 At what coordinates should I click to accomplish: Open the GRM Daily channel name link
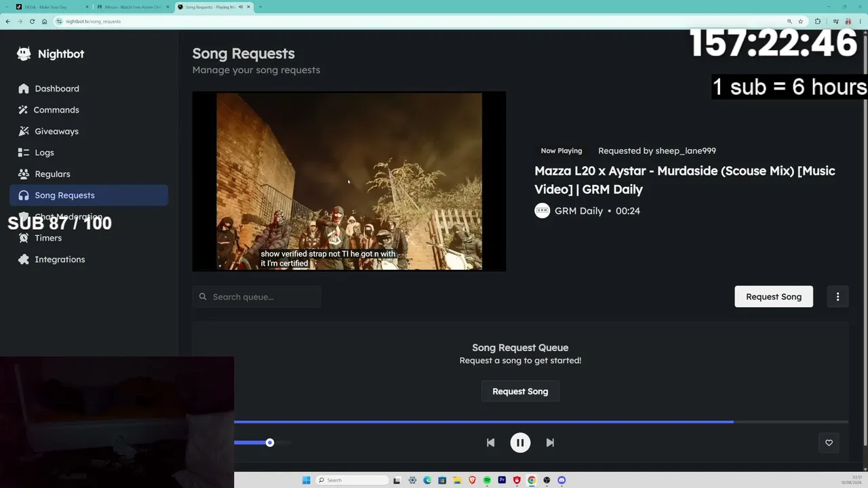coord(578,211)
